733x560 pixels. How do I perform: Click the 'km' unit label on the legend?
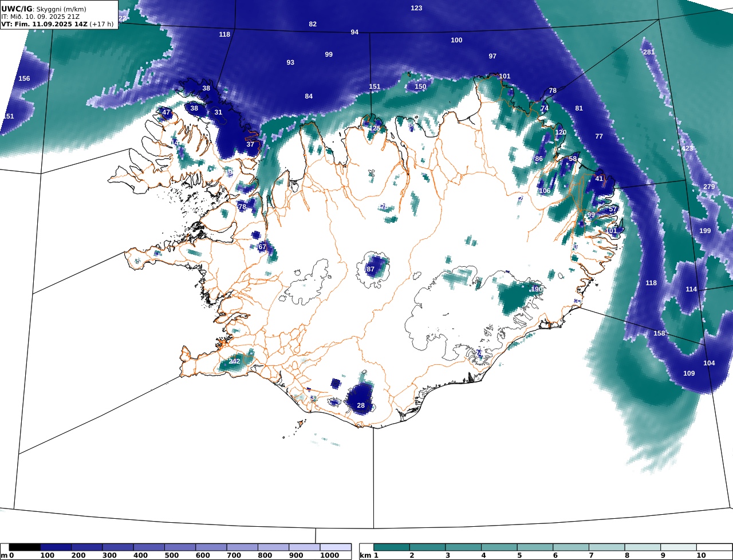365,555
